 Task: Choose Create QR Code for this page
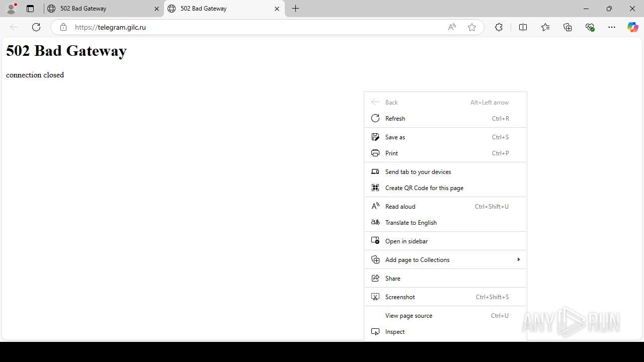point(445,188)
